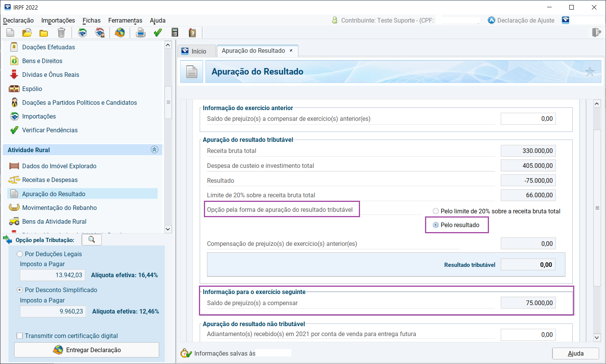The image size is (606, 364).
Task: Choose Por Desconto Simplificado taxation option
Action: click(20, 290)
